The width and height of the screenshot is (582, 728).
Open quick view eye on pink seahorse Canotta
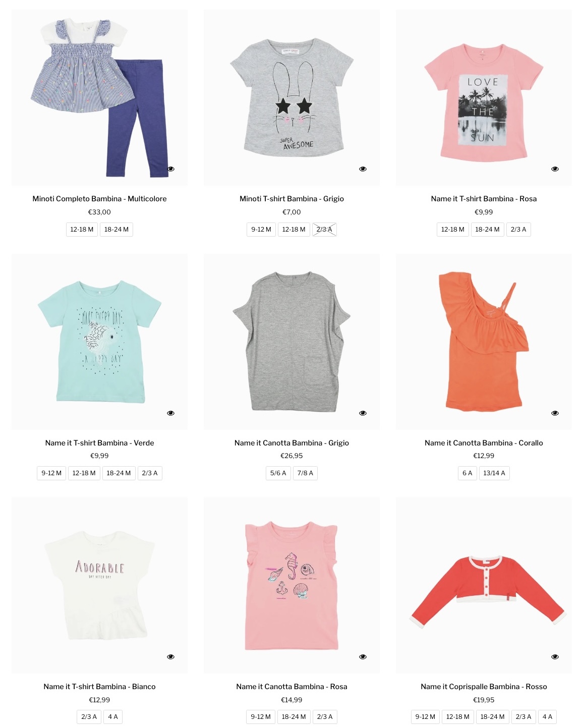click(363, 657)
